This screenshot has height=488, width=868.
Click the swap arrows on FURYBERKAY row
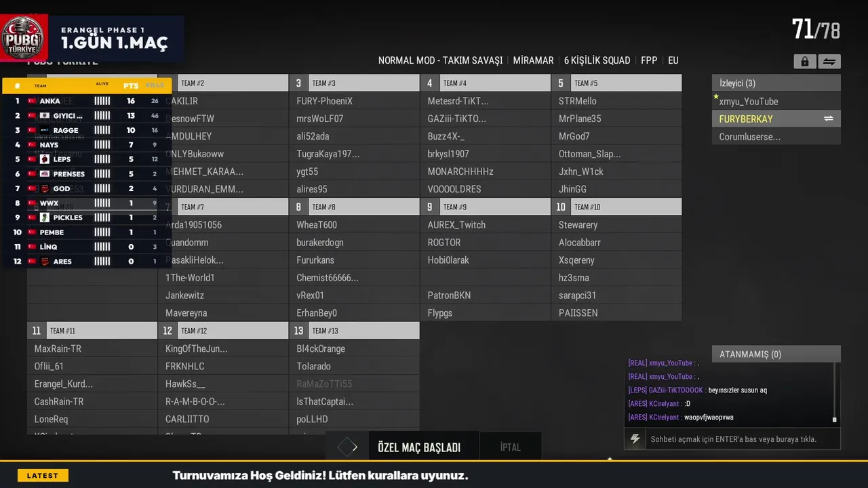828,119
